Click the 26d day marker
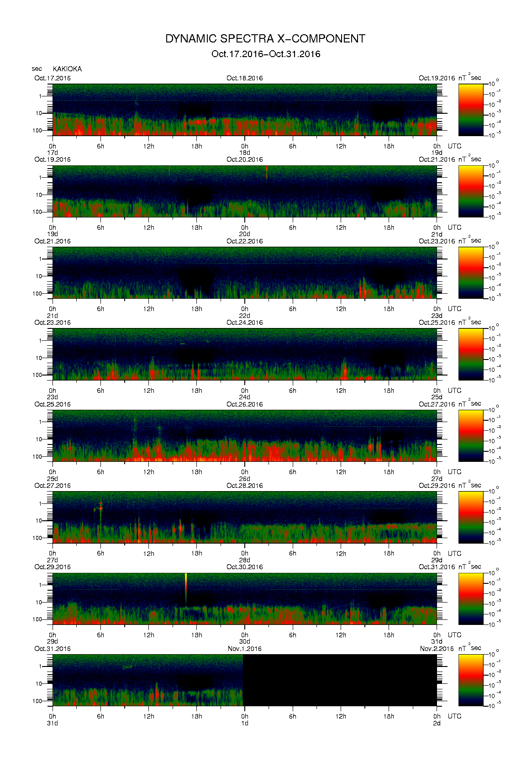 click(245, 479)
